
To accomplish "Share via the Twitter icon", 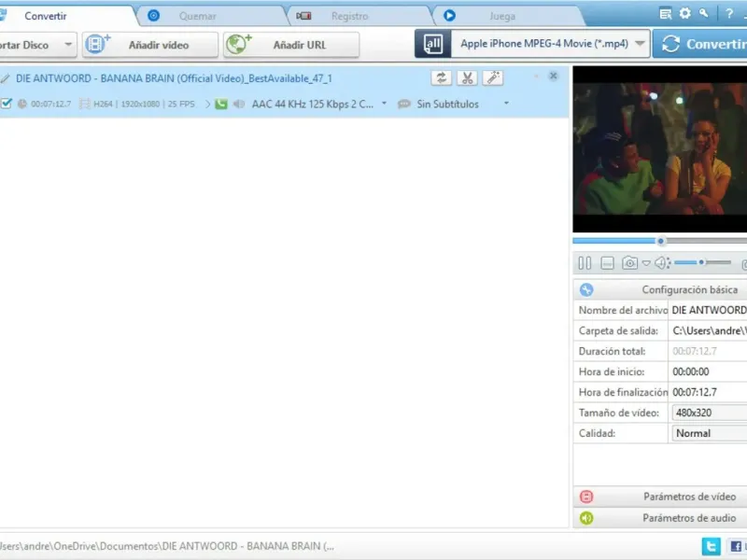I will (x=711, y=546).
